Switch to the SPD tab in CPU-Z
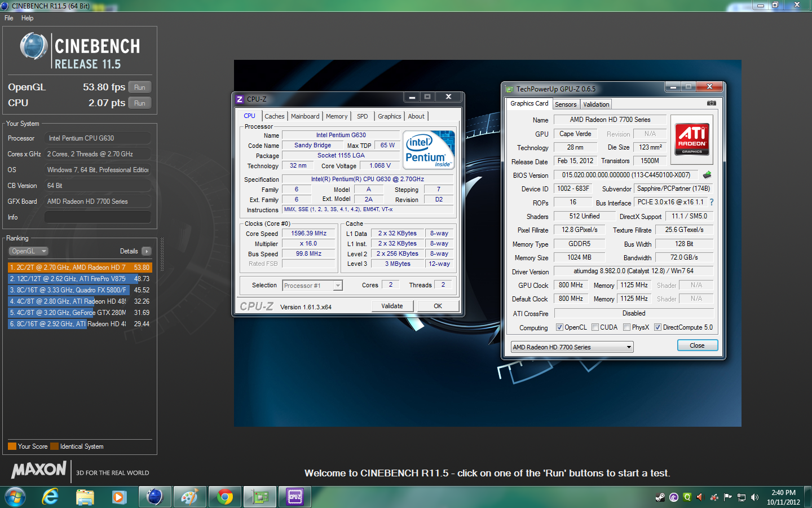Viewport: 812px width, 508px height. tap(363, 116)
